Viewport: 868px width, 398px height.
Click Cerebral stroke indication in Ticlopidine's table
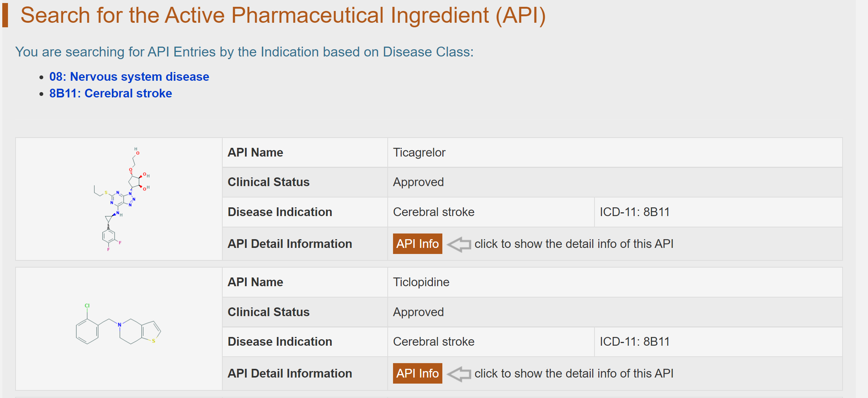(434, 342)
